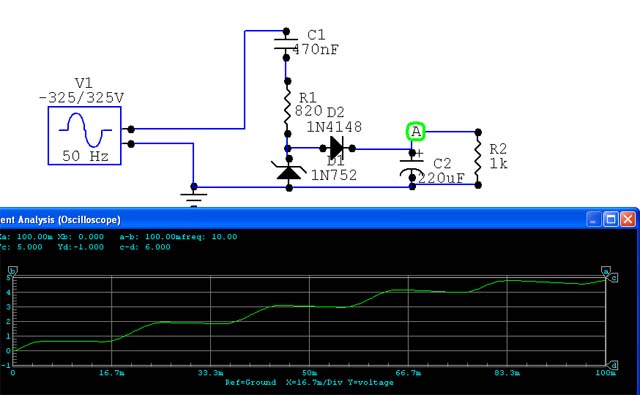Click the oscilloscope cursor d marker
Image resolution: width=640 pixels, height=395 pixels.
(613, 365)
